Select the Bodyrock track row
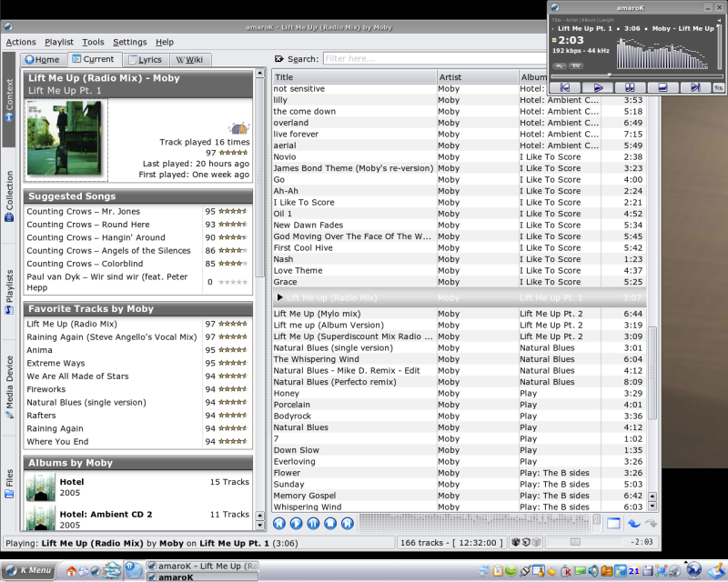Image resolution: width=728 pixels, height=582 pixels. click(x=458, y=416)
